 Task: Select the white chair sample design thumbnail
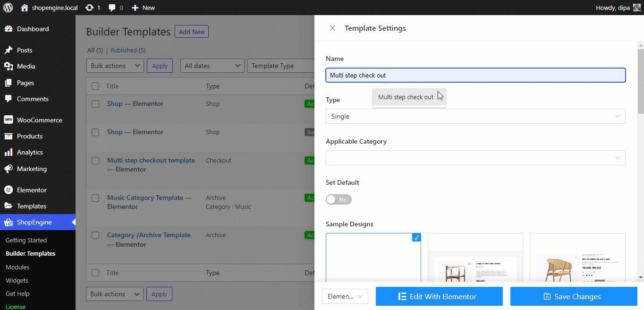(475, 257)
